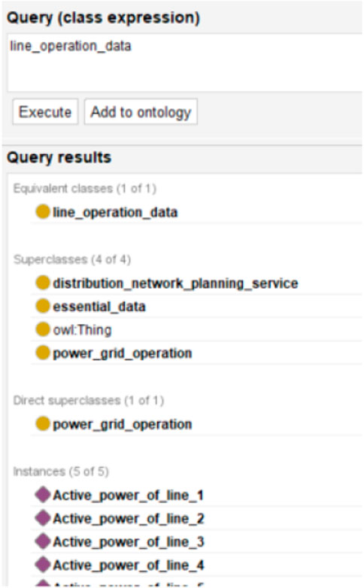Viewport: 364px width, 588px height.
Task: Select instance Active_power_of_line_4
Action: point(129,565)
